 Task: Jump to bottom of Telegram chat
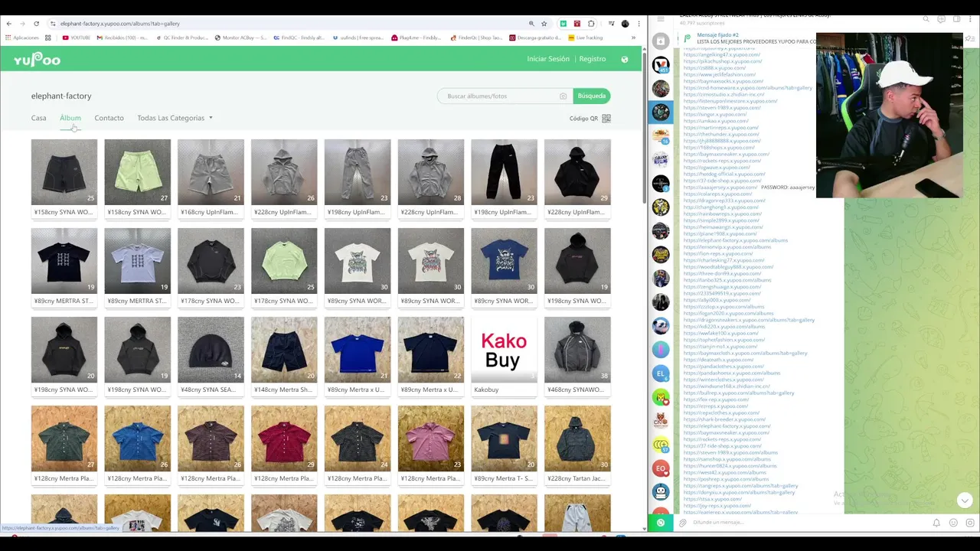tap(965, 500)
